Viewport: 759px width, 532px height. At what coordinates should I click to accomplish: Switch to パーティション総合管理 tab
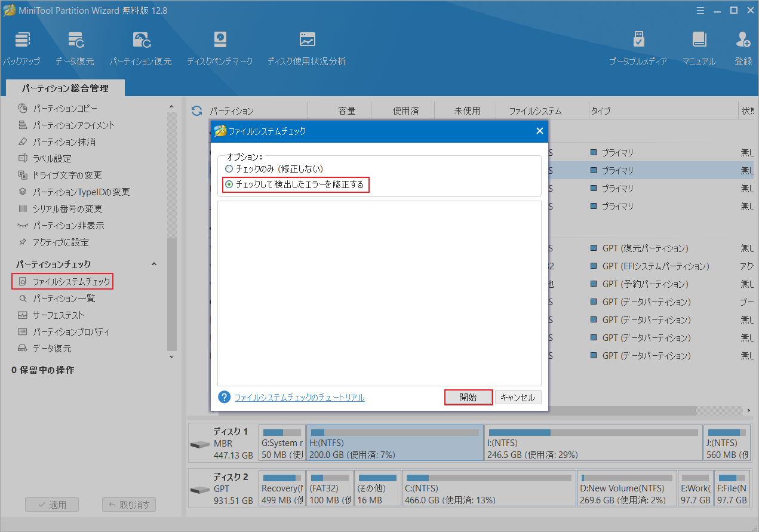65,88
